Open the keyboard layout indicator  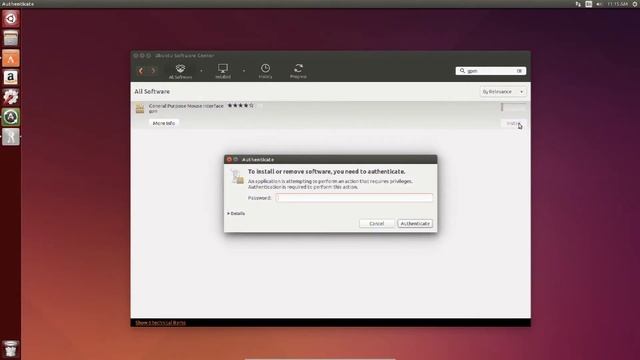(x=589, y=4)
